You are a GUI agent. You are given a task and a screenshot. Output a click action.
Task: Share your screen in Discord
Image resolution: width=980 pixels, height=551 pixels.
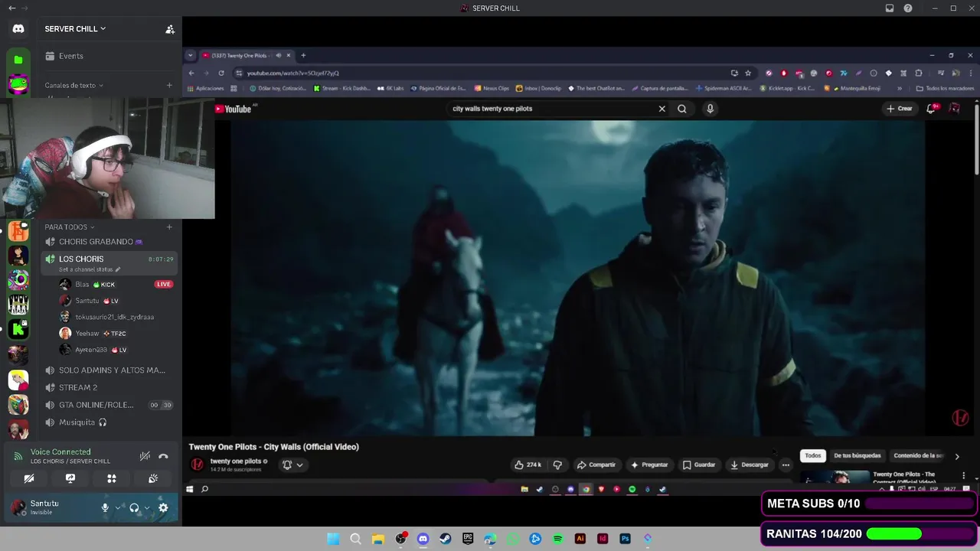coord(70,478)
